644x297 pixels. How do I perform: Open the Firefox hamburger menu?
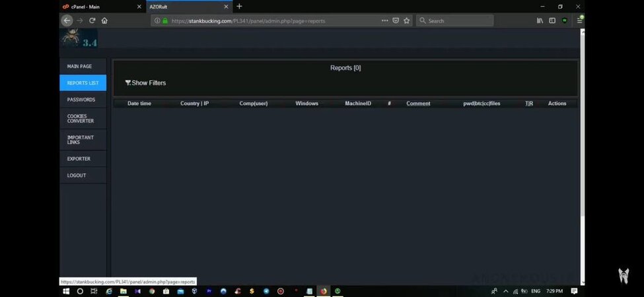579,20
